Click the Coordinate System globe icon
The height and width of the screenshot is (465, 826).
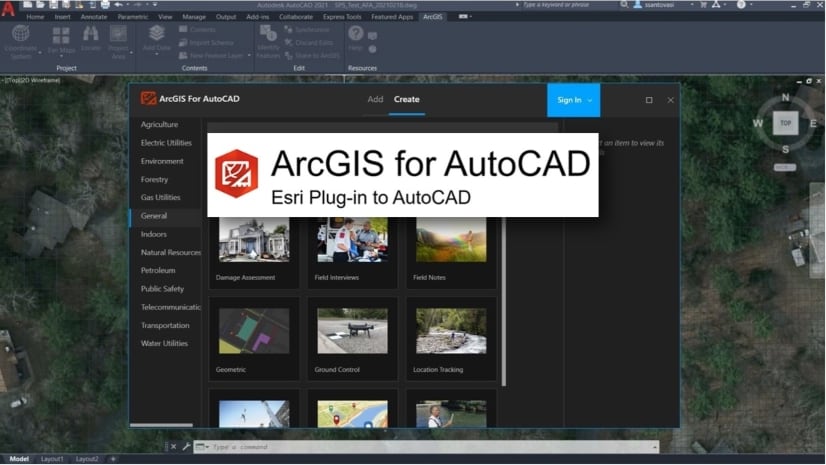(21, 34)
